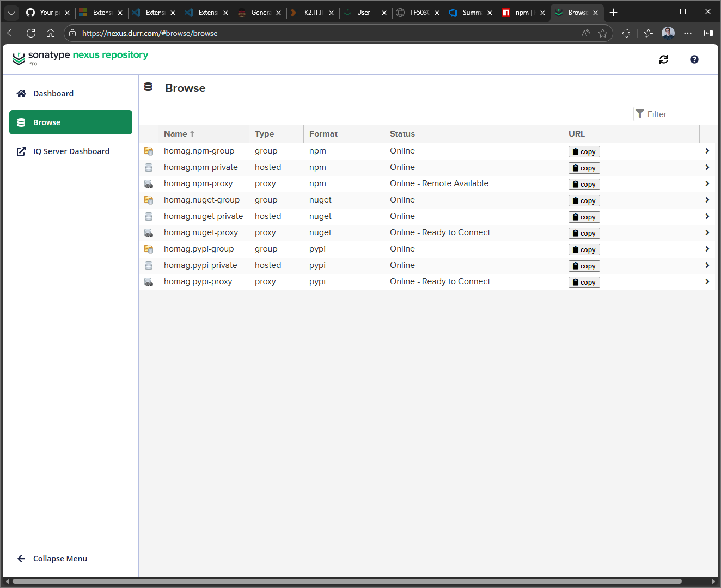Open the tab search dropdown arrow
This screenshot has height=588, width=721.
(x=11, y=13)
